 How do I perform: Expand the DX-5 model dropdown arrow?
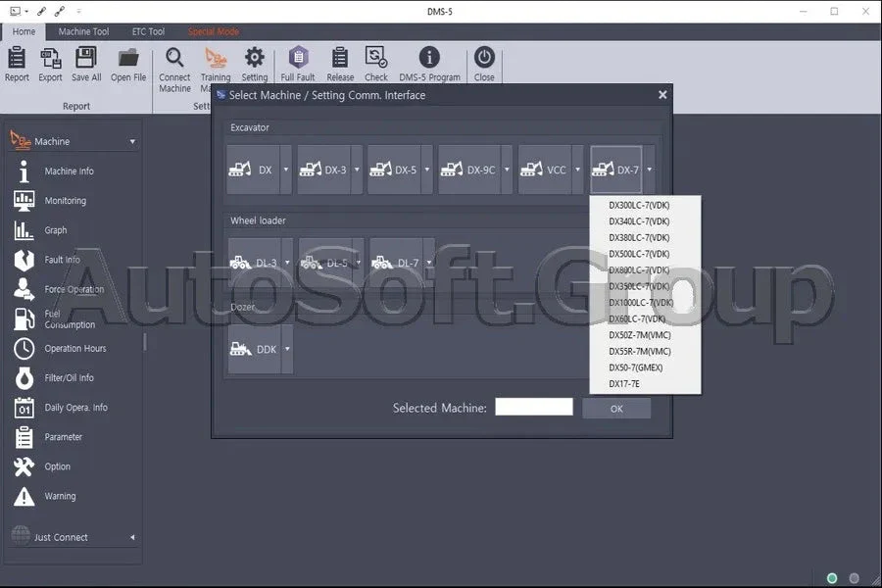[x=427, y=170]
